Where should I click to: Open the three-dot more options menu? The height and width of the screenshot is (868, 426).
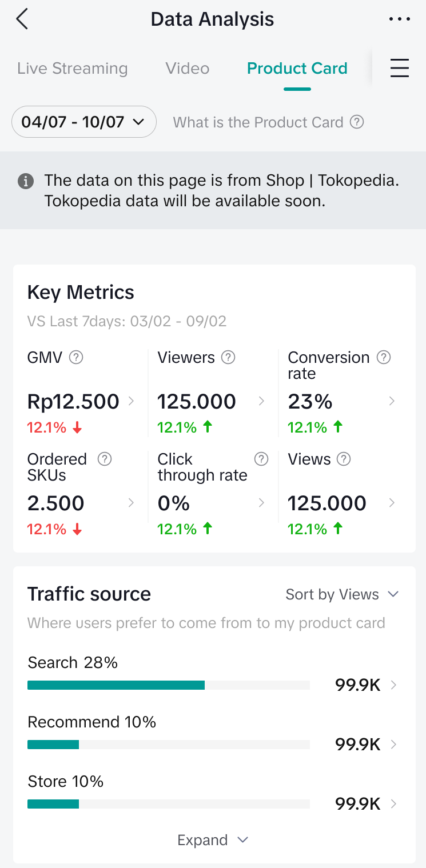[x=399, y=19]
